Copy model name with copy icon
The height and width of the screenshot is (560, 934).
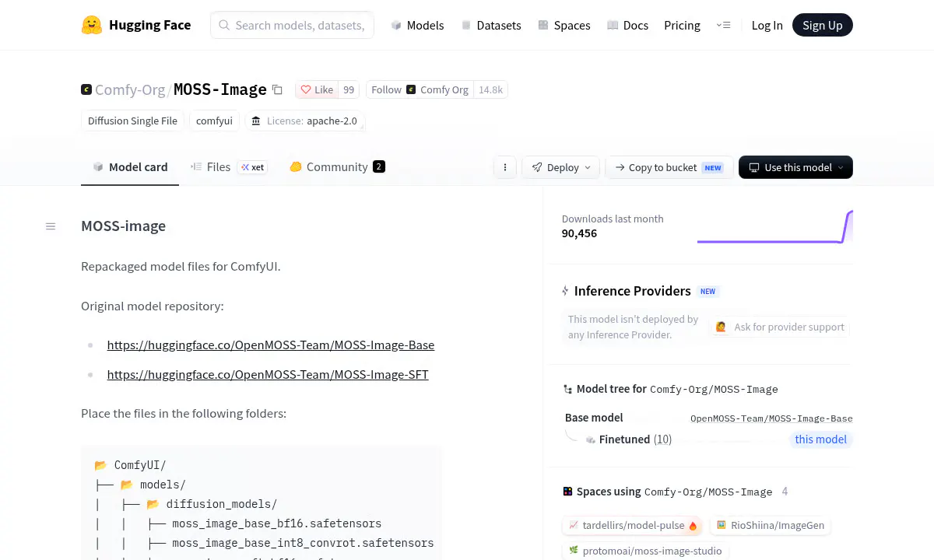[277, 89]
